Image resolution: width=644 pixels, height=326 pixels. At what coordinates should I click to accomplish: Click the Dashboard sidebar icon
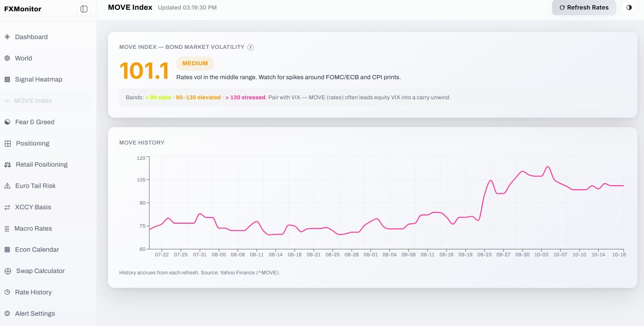(x=7, y=37)
